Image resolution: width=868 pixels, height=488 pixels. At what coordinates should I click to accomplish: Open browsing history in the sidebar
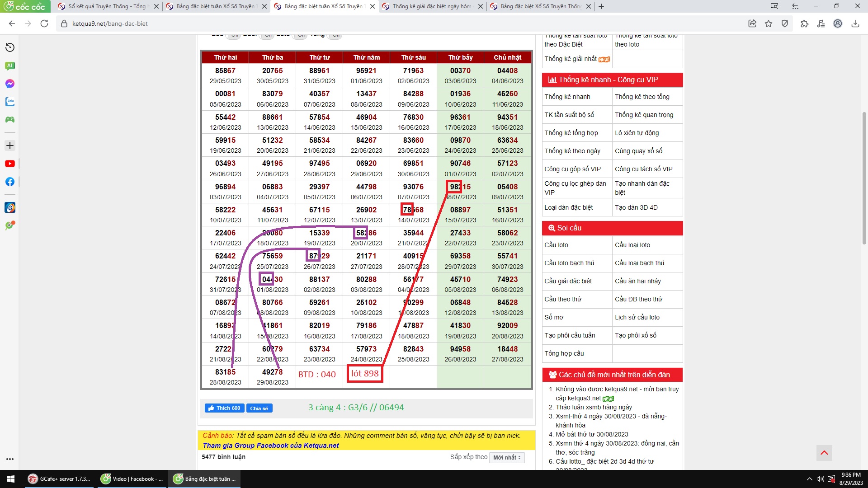click(x=10, y=47)
